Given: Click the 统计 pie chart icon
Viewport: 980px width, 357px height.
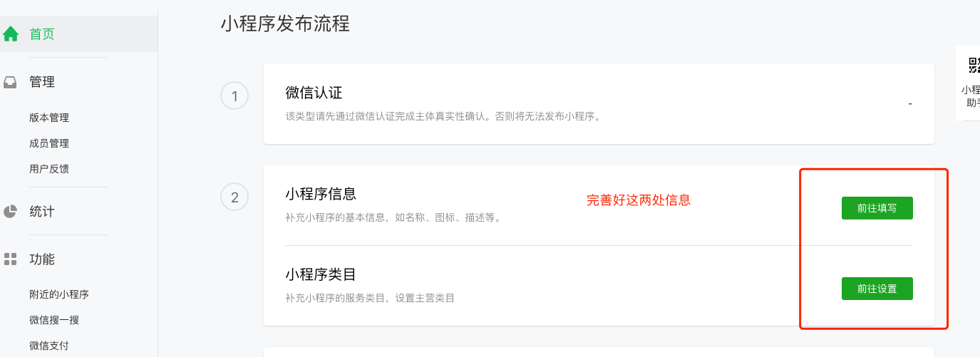Looking at the screenshot, I should (x=10, y=212).
